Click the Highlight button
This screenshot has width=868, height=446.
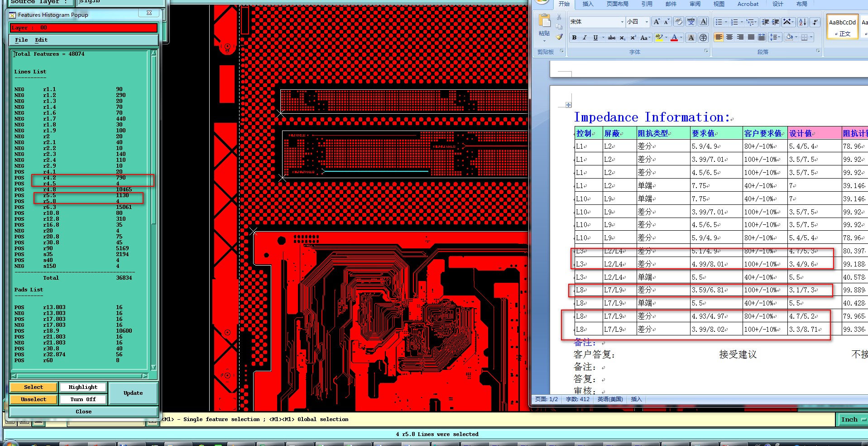[83, 387]
